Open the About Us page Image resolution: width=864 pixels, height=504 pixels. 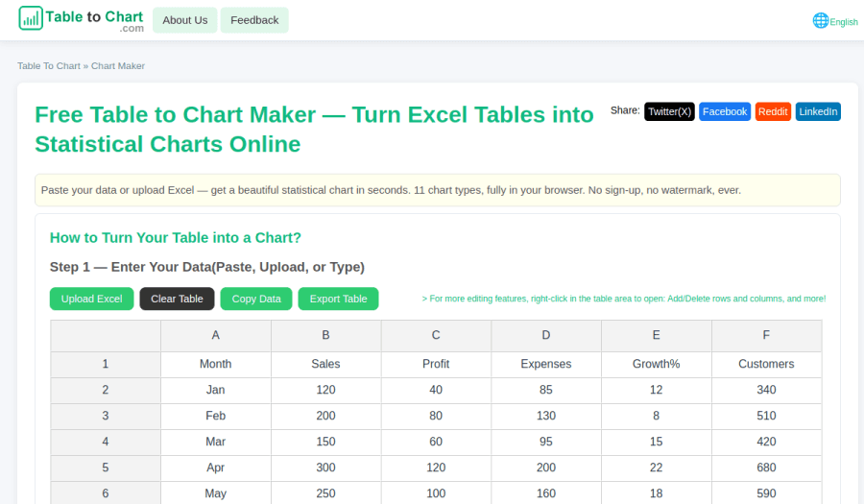coord(185,20)
